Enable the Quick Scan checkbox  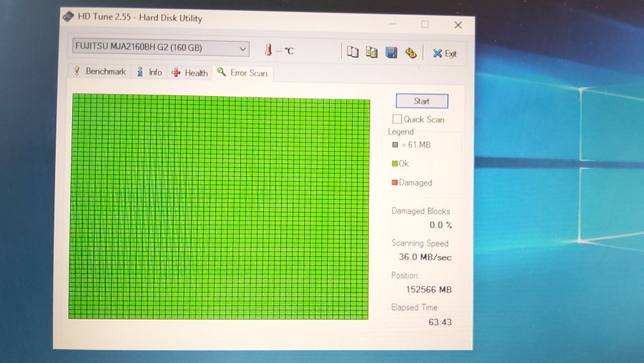coord(397,119)
